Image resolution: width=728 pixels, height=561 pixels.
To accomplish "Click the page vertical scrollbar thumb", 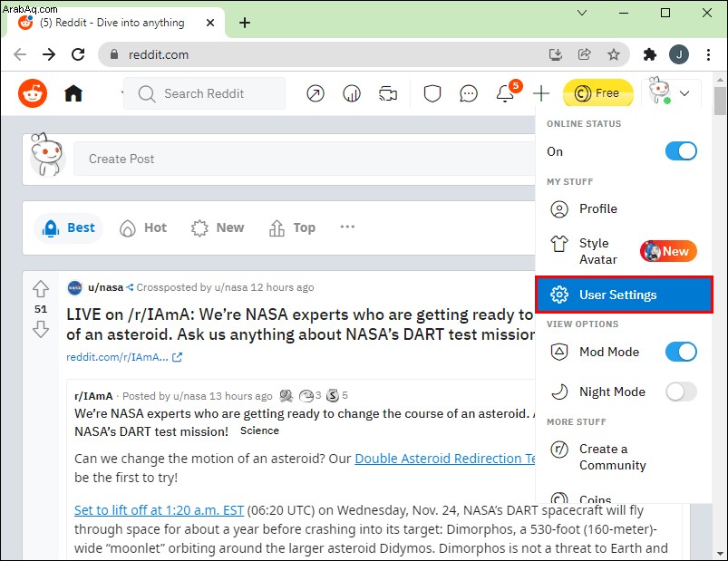I will [x=720, y=101].
